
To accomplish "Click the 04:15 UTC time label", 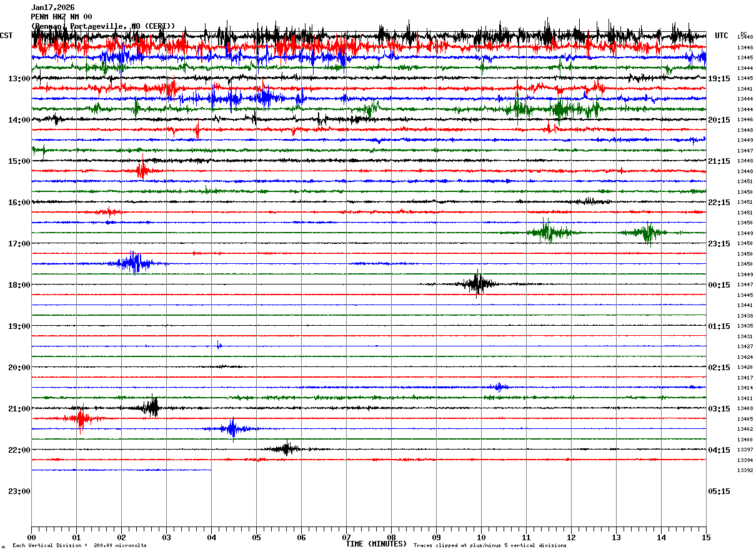I will pos(719,450).
